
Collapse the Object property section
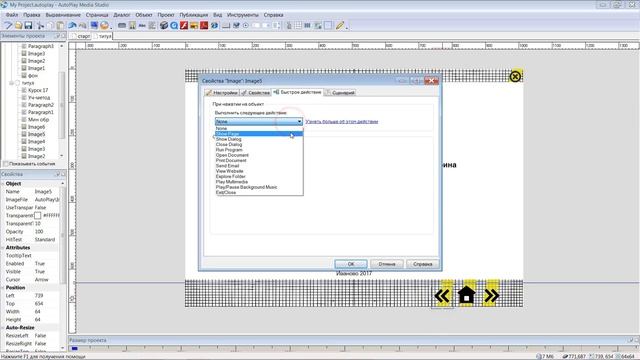coord(3,184)
